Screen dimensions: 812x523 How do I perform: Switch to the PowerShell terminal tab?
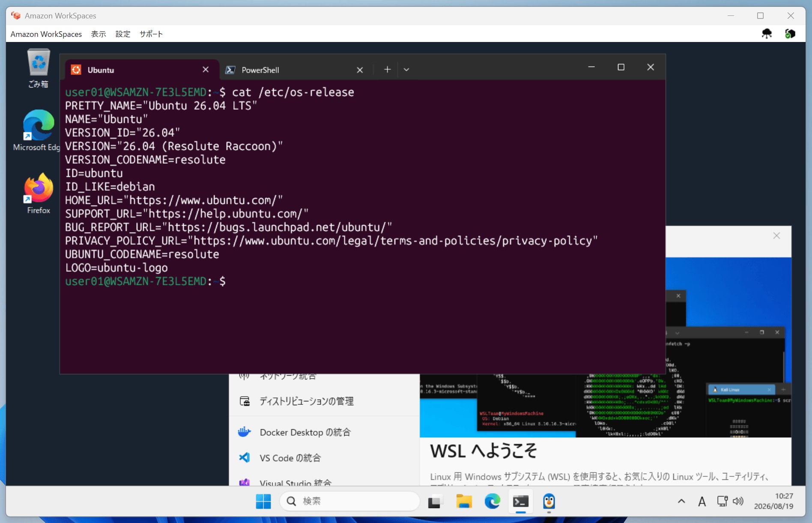click(x=296, y=70)
